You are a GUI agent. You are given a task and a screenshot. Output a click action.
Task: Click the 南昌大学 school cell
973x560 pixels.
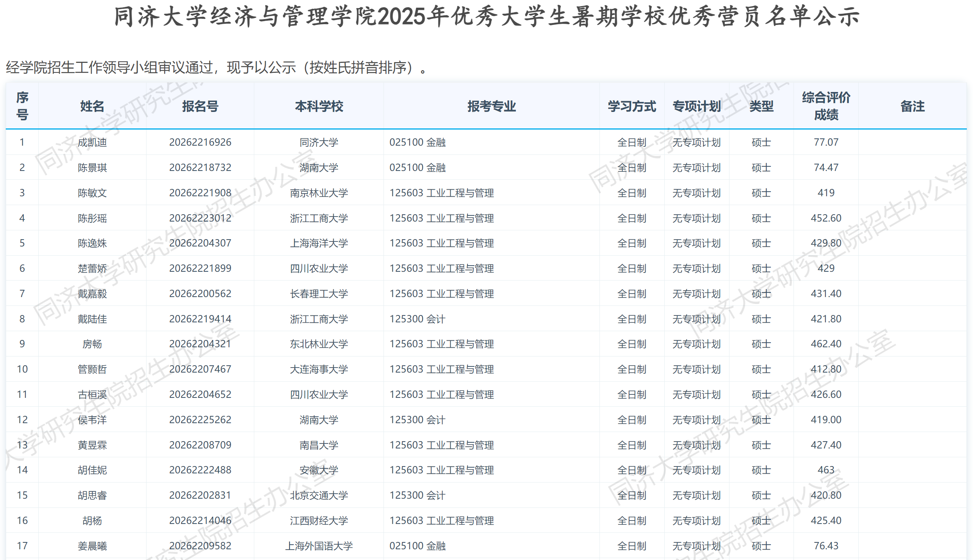(x=319, y=445)
